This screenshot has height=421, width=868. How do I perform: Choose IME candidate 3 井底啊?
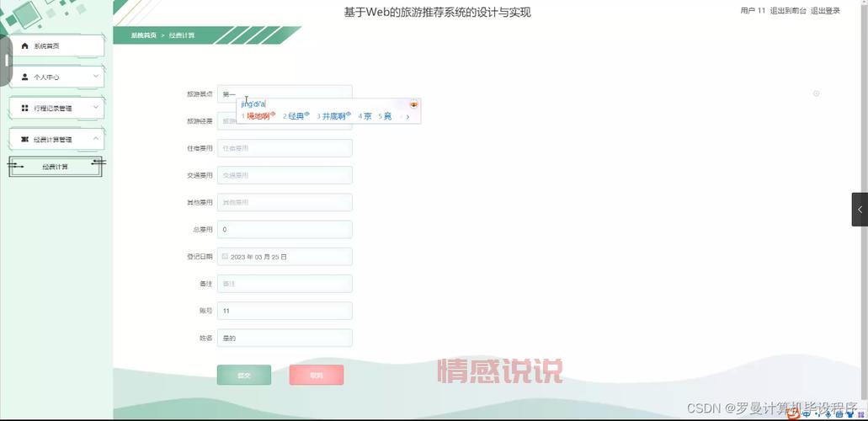pyautogui.click(x=334, y=116)
